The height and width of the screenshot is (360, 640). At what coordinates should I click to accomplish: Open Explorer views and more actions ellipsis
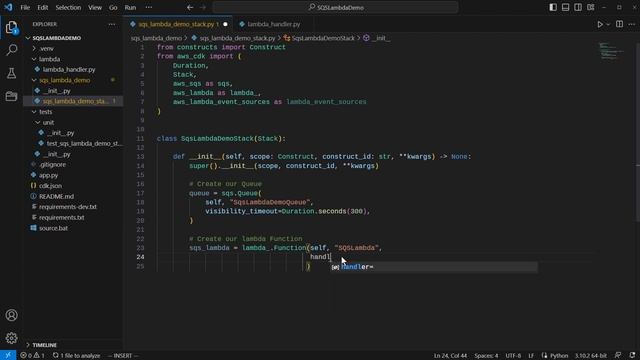coord(111,24)
